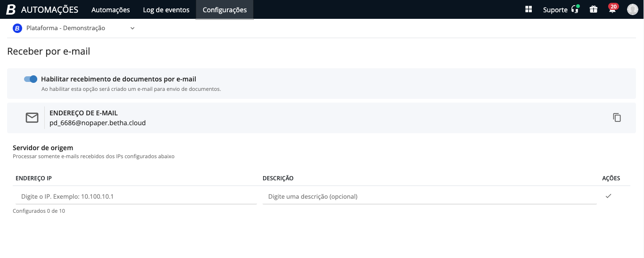Click the blue entity B badge
644x258 pixels.
pyautogui.click(x=17, y=28)
